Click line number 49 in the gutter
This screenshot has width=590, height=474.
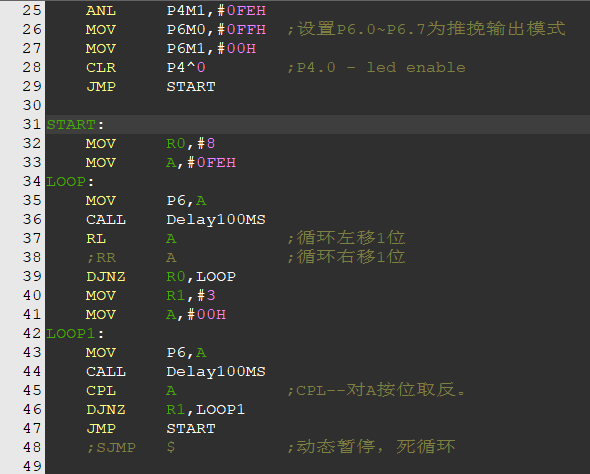(32, 466)
